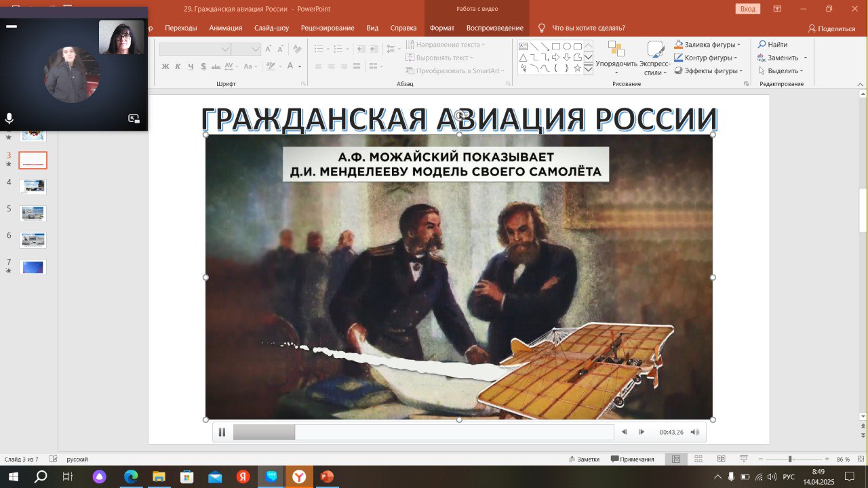Open Эффекты фигуры menu
The image size is (868, 488).
click(709, 70)
